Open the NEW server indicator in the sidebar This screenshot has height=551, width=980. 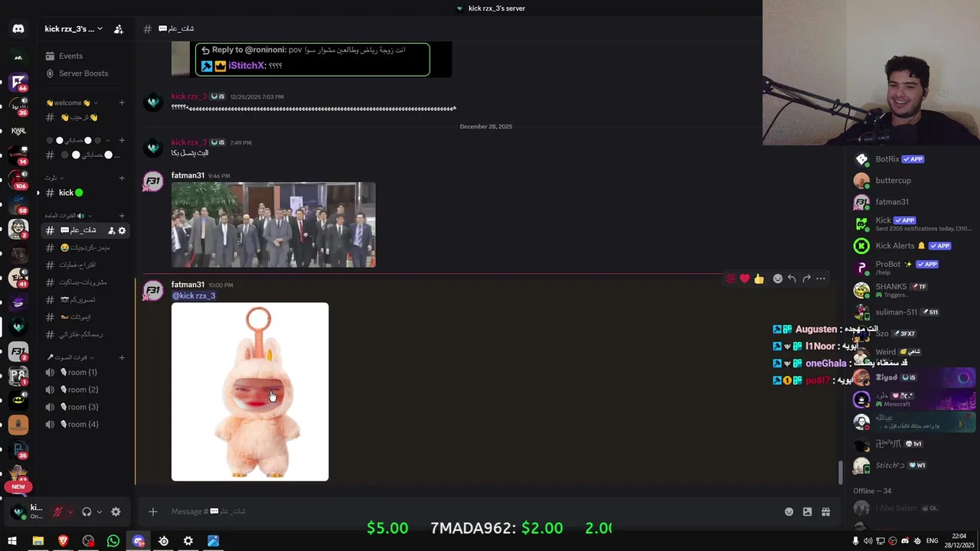[x=18, y=487]
